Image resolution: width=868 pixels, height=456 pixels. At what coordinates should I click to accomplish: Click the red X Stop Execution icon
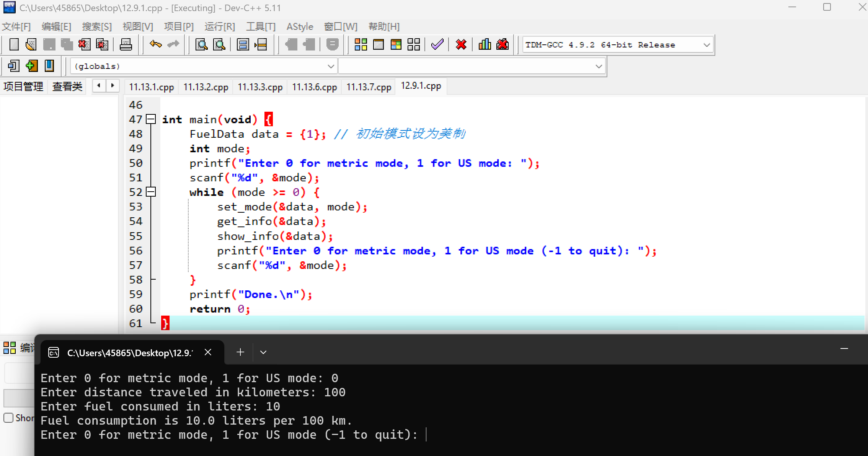[x=461, y=45]
